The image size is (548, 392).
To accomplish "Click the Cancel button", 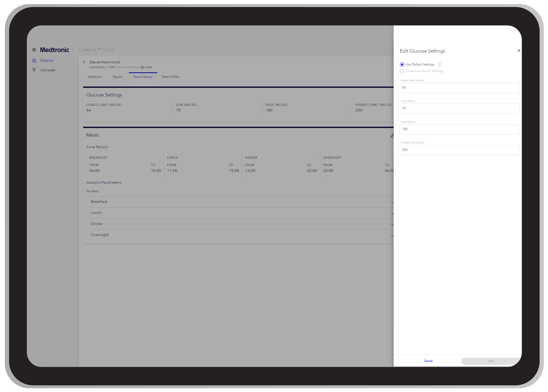I will (x=428, y=361).
